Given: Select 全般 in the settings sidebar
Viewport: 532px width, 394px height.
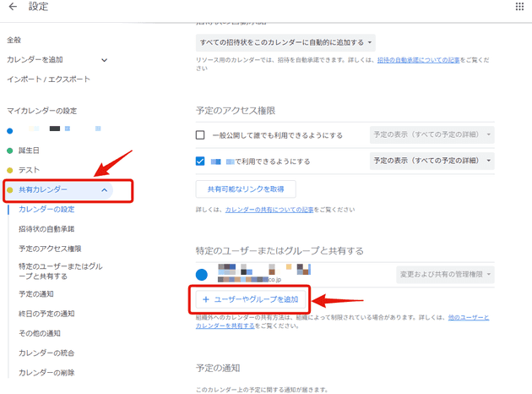Looking at the screenshot, I should 14,40.
